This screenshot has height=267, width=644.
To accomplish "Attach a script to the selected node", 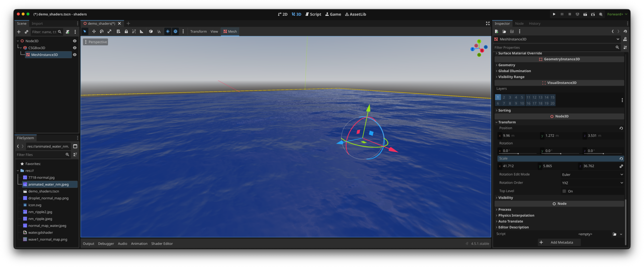I will (67, 32).
